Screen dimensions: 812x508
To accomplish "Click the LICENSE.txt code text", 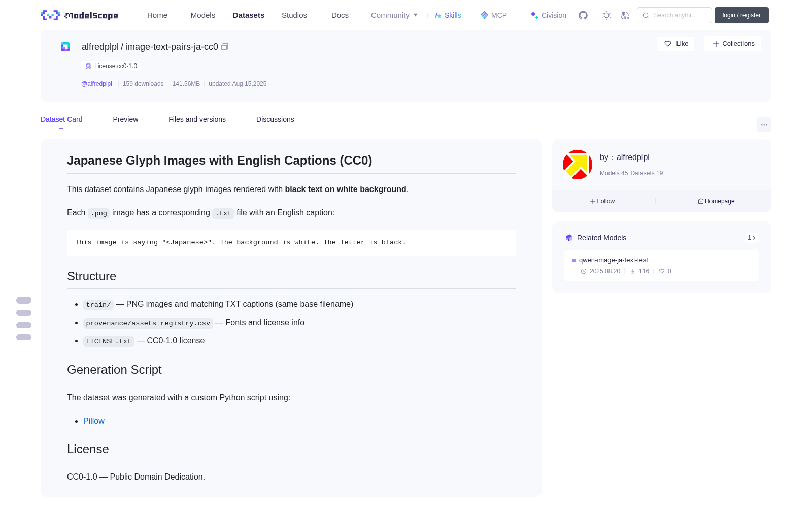I will click(x=109, y=341).
